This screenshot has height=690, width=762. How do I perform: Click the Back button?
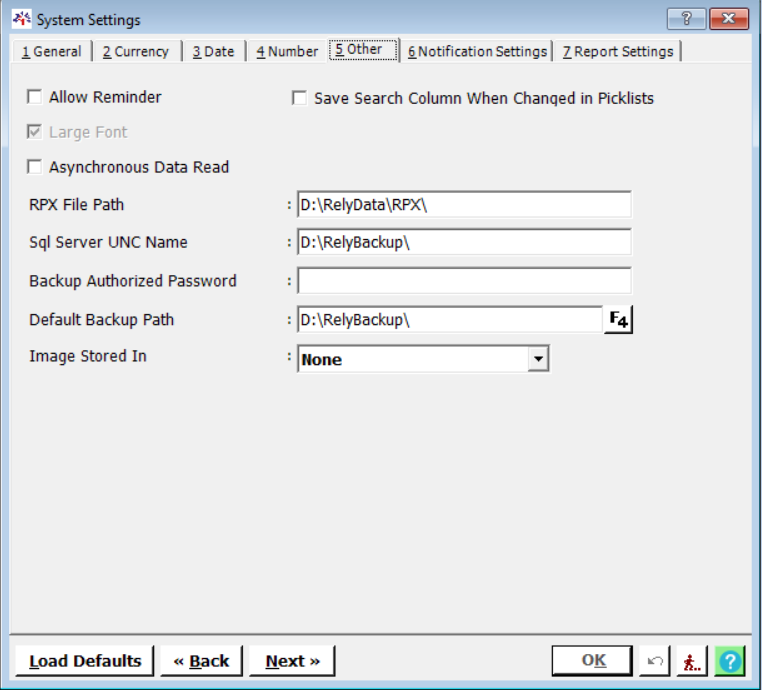(201, 661)
